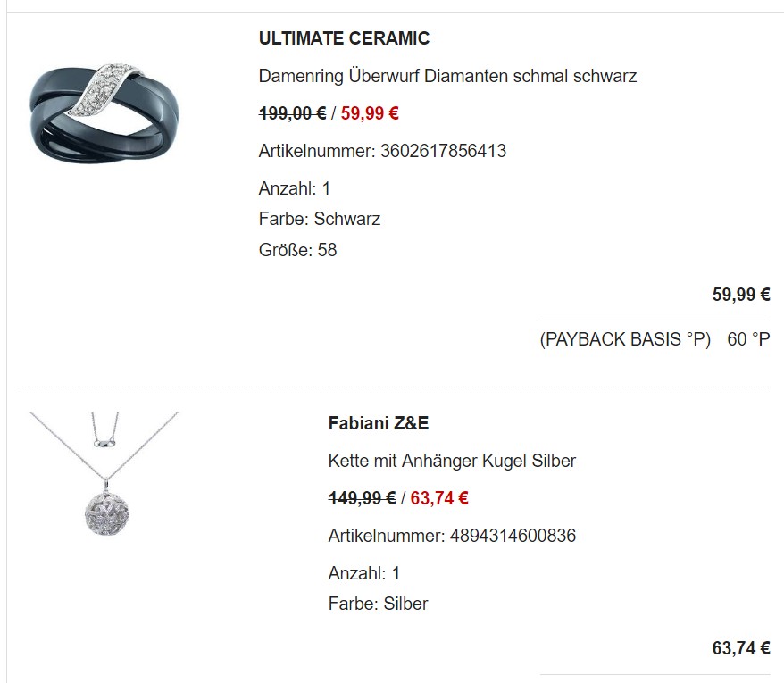
Task: Click the Farbe: Schwarz attribute
Action: (x=320, y=219)
